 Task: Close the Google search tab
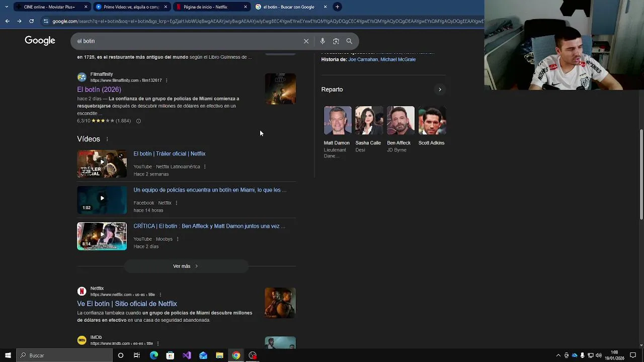click(x=325, y=7)
